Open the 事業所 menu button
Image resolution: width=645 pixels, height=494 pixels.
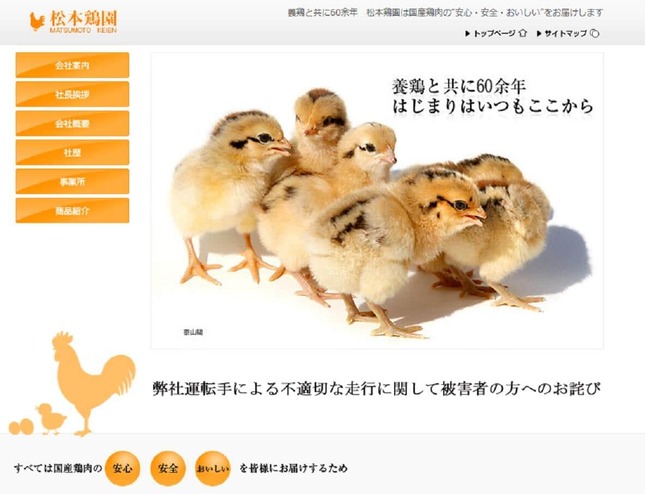click(x=72, y=181)
